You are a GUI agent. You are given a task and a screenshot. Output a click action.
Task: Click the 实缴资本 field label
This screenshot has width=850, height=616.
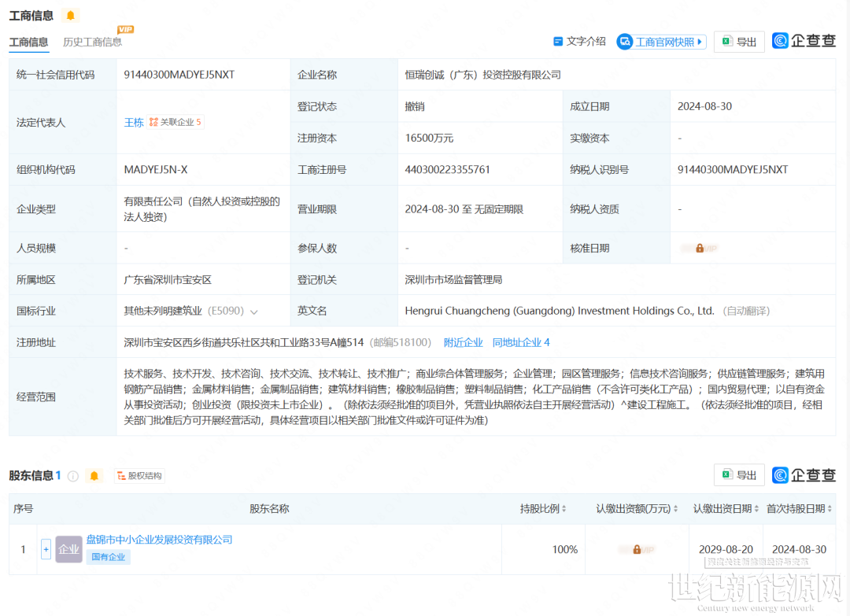589,138
